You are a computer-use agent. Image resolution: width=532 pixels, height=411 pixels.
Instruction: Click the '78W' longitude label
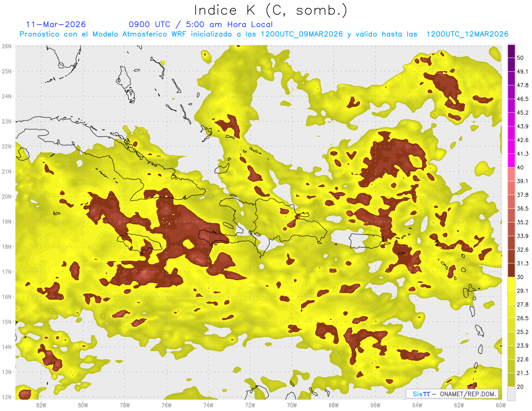125,405
